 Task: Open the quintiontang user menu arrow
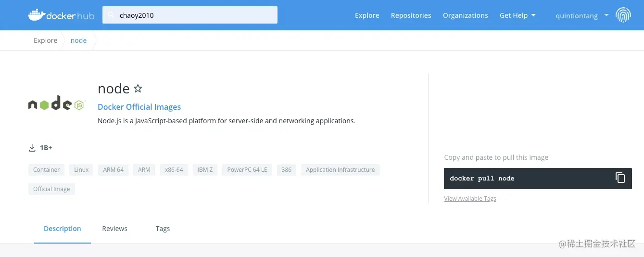pos(606,15)
